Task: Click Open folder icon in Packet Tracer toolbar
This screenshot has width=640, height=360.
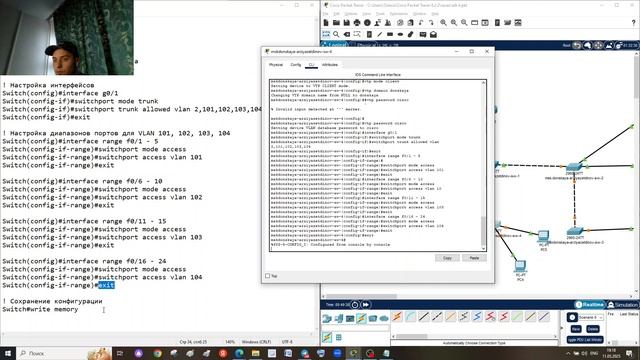Action: tap(336, 23)
